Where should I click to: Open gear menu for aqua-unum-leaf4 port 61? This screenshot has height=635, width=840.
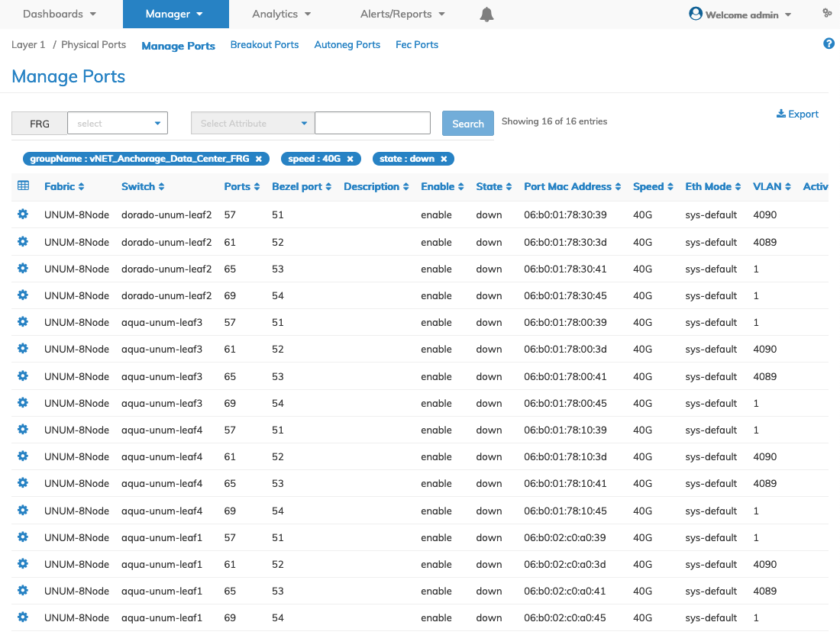[22, 456]
